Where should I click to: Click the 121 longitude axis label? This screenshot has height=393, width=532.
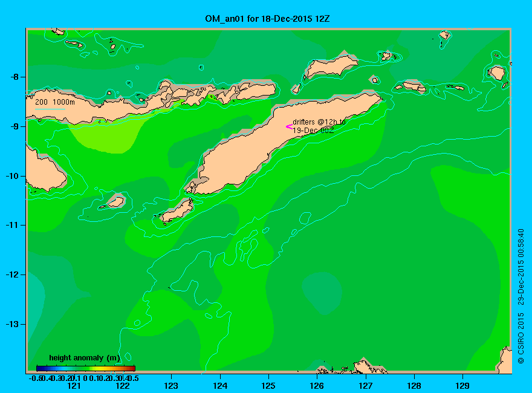(x=74, y=386)
